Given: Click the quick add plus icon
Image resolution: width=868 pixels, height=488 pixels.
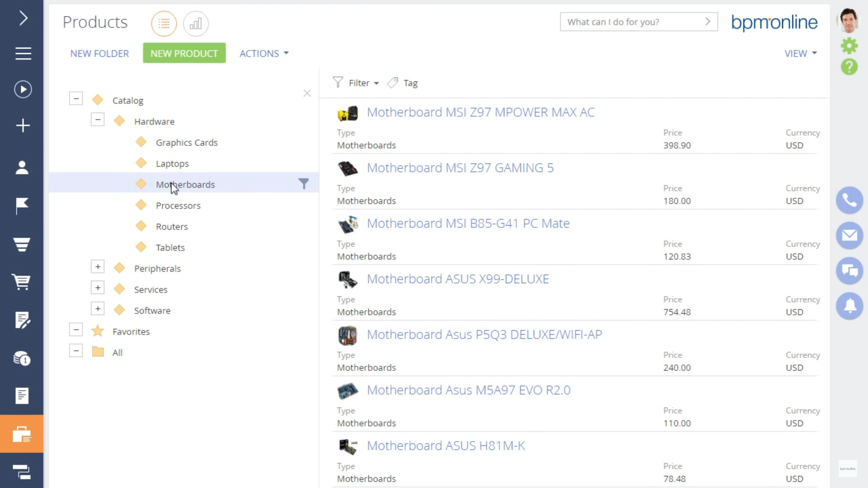Looking at the screenshot, I should pyautogui.click(x=23, y=126).
